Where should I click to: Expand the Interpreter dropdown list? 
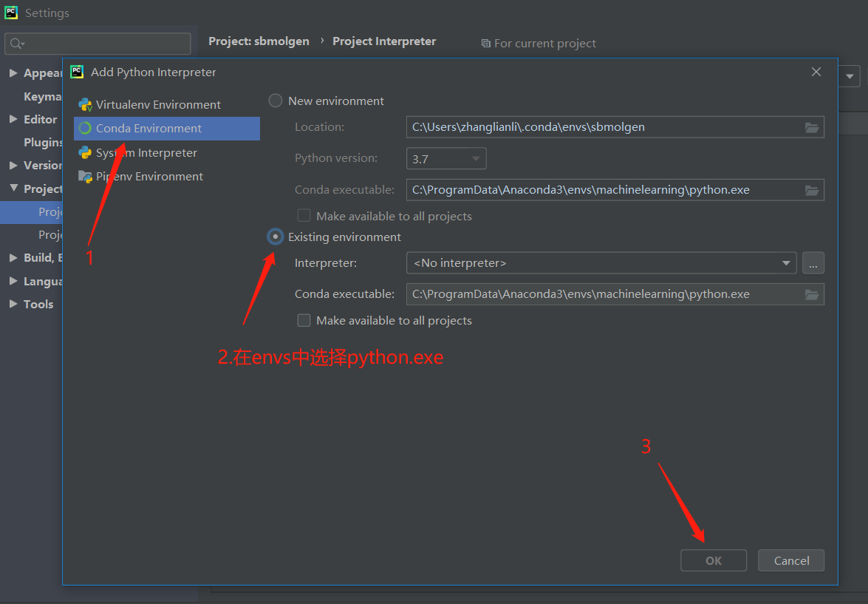(x=786, y=262)
